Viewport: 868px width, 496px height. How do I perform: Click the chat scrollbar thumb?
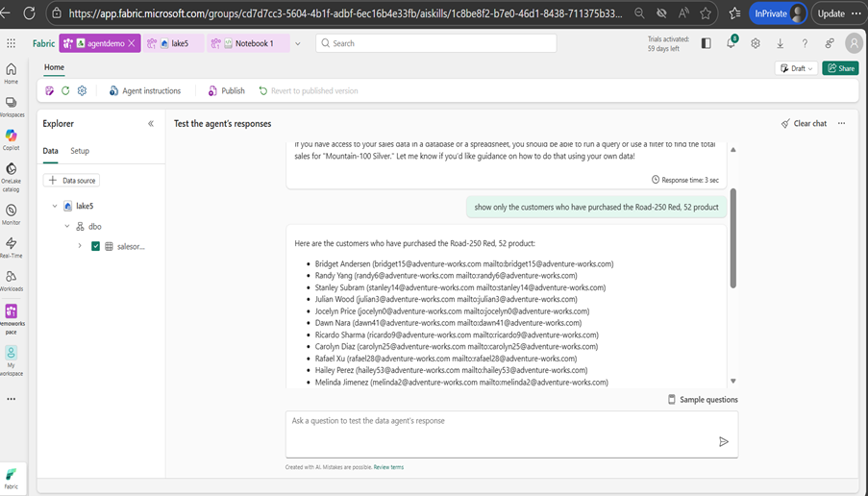coord(732,238)
